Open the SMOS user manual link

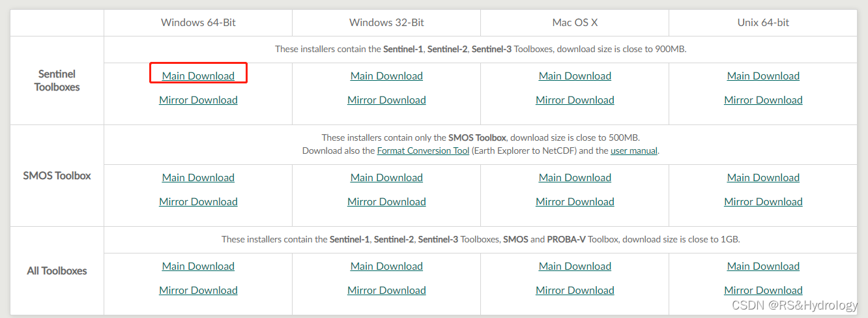634,151
